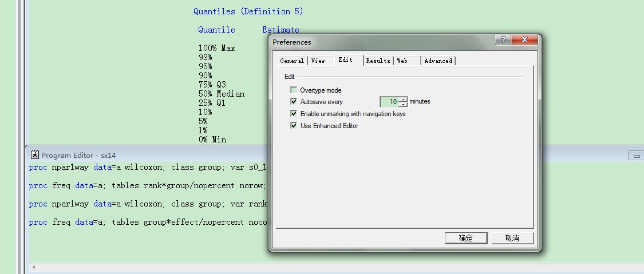This screenshot has height=274, width=644.
Task: Uncheck the Autosave every checkbox
Action: pyautogui.click(x=294, y=102)
